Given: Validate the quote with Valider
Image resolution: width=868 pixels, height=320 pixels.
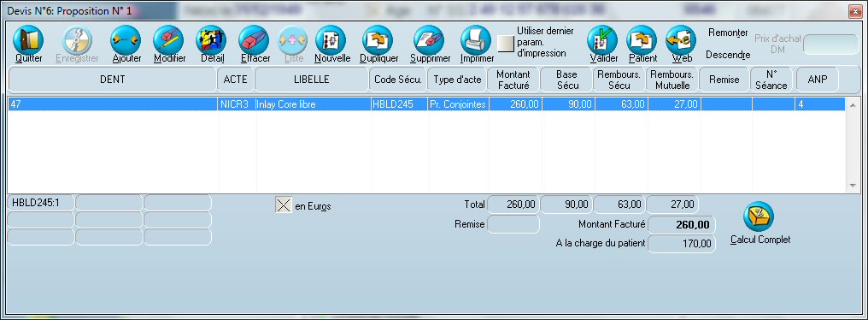Looking at the screenshot, I should point(602,40).
